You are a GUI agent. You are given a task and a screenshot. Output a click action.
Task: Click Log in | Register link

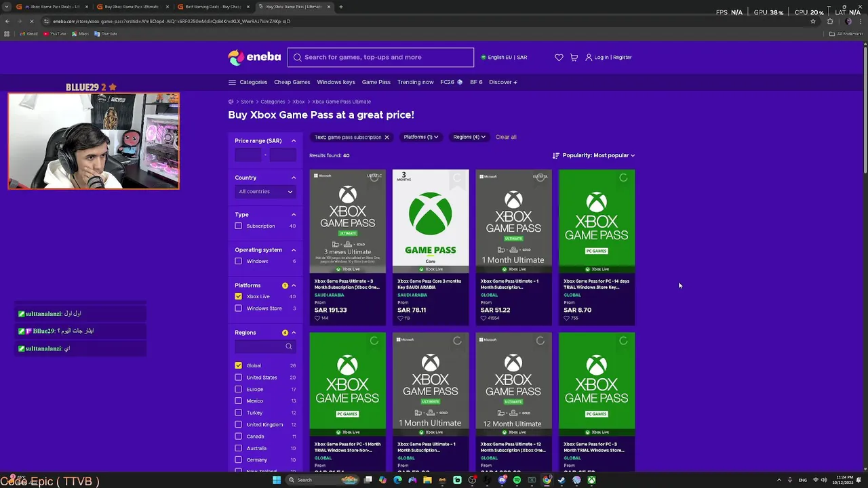609,58
